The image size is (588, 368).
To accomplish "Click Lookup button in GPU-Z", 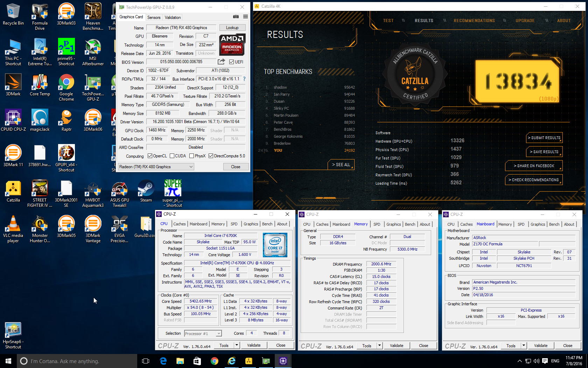I will click(x=232, y=28).
